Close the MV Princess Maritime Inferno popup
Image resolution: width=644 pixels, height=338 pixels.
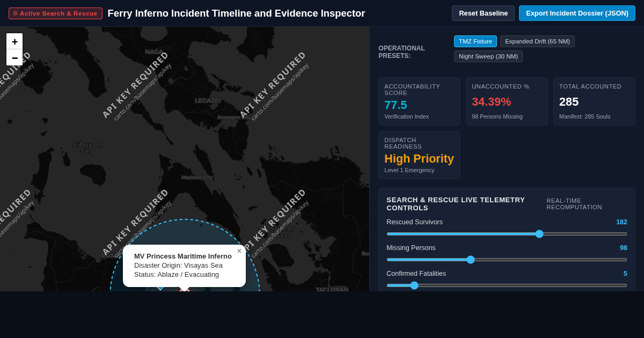tap(239, 251)
